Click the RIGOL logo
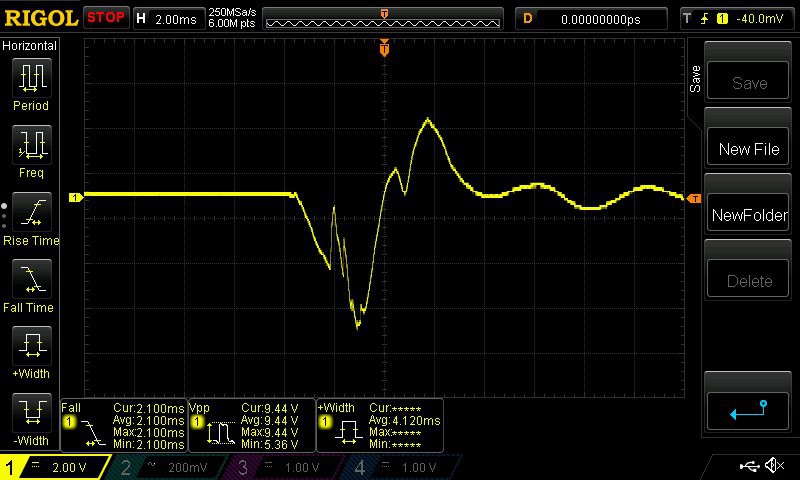Screen dimensions: 800x480 (41, 19)
